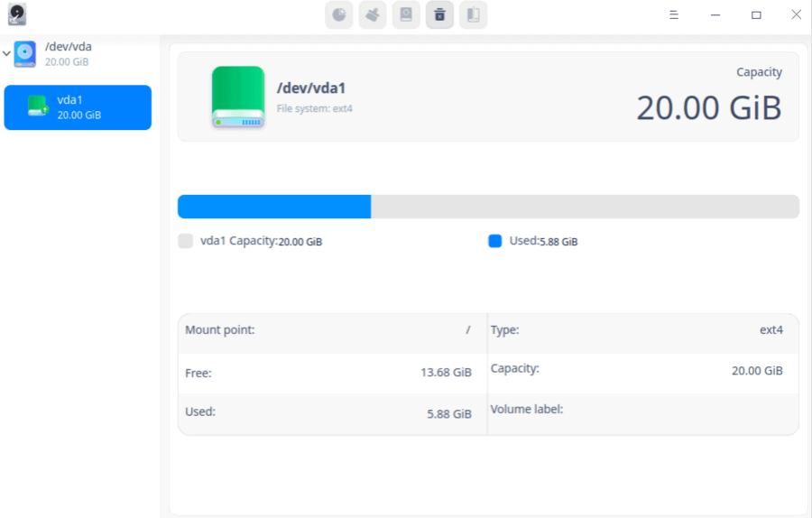The width and height of the screenshot is (812, 518).
Task: Click the gray vda1 Capacity legend swatch
Action: pyautogui.click(x=186, y=241)
